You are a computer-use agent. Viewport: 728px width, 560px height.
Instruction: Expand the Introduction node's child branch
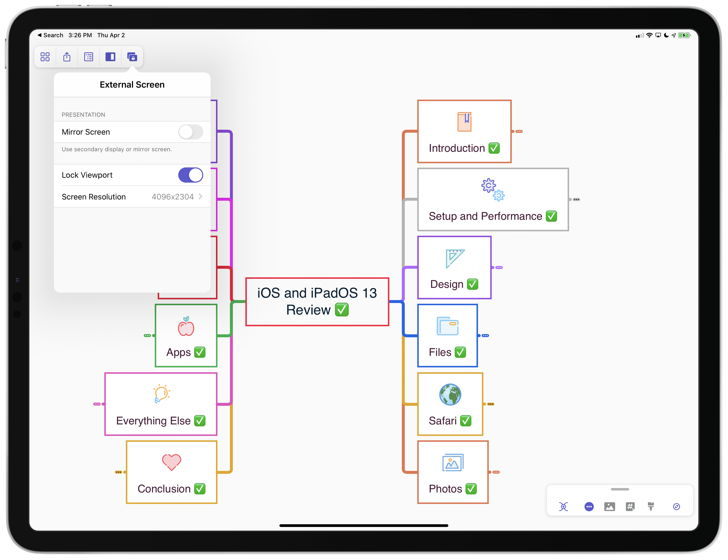coord(519,132)
